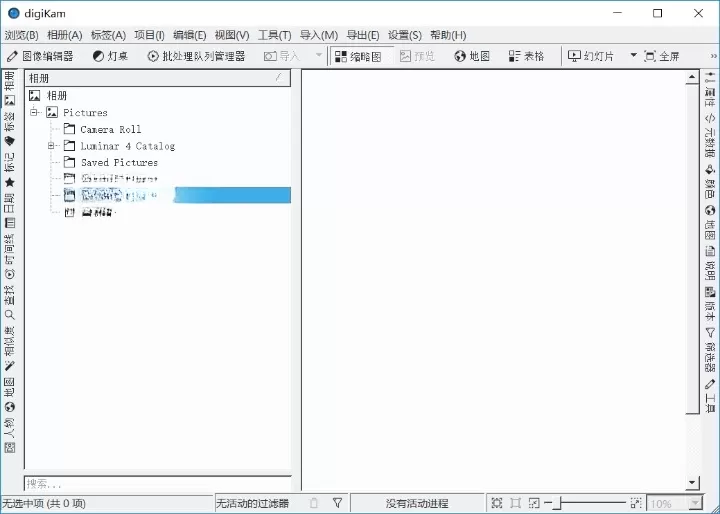Open the 项目(I) menu
The height and width of the screenshot is (514, 720).
click(x=149, y=35)
